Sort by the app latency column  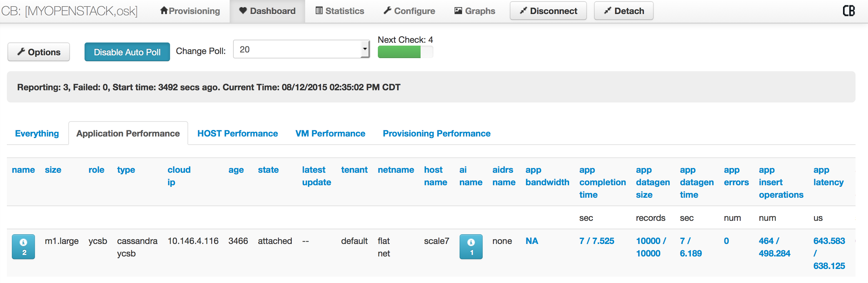click(x=828, y=176)
